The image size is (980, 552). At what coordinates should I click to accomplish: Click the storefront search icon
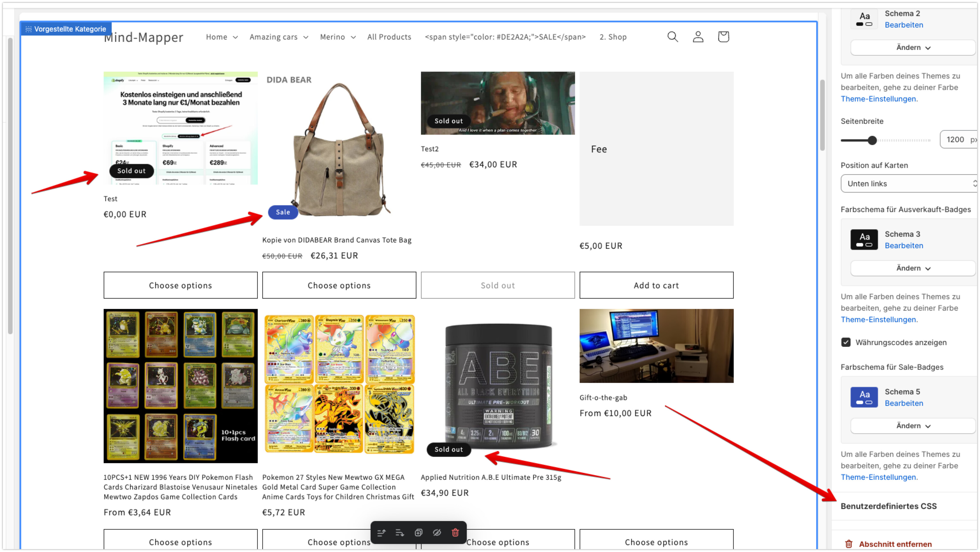tap(673, 37)
